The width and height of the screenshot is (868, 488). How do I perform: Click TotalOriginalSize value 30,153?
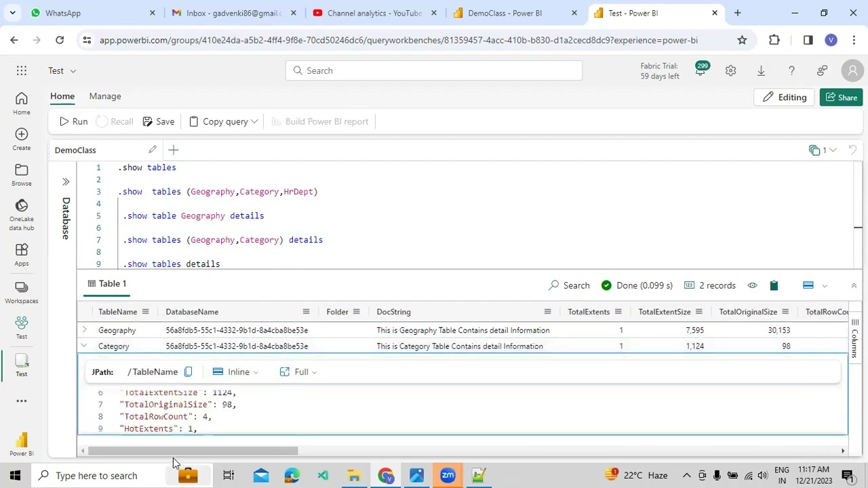pos(779,330)
